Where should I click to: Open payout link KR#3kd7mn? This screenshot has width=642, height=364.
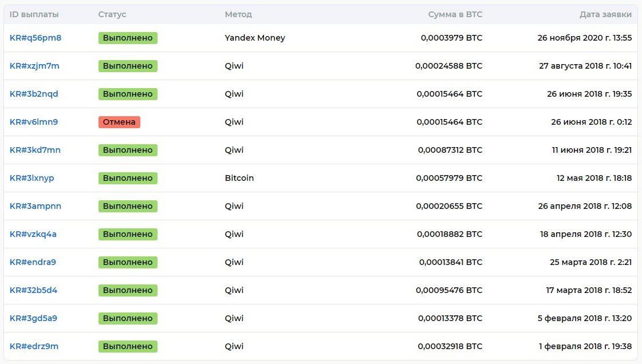point(35,150)
